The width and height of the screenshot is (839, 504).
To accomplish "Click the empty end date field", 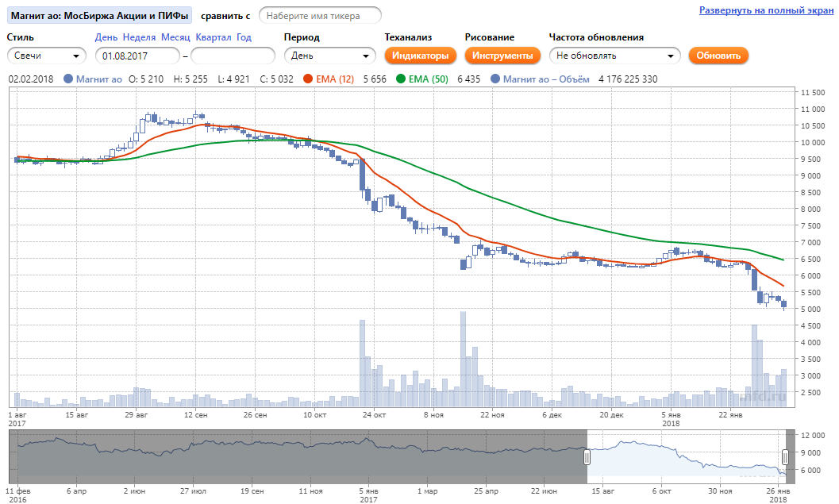I will click(x=233, y=56).
